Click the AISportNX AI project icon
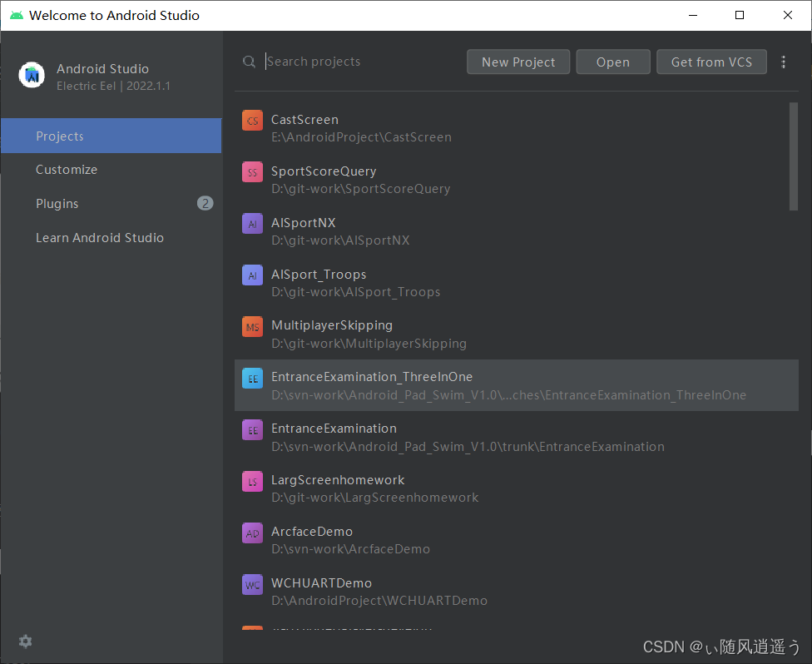The image size is (812, 664). [x=252, y=224]
